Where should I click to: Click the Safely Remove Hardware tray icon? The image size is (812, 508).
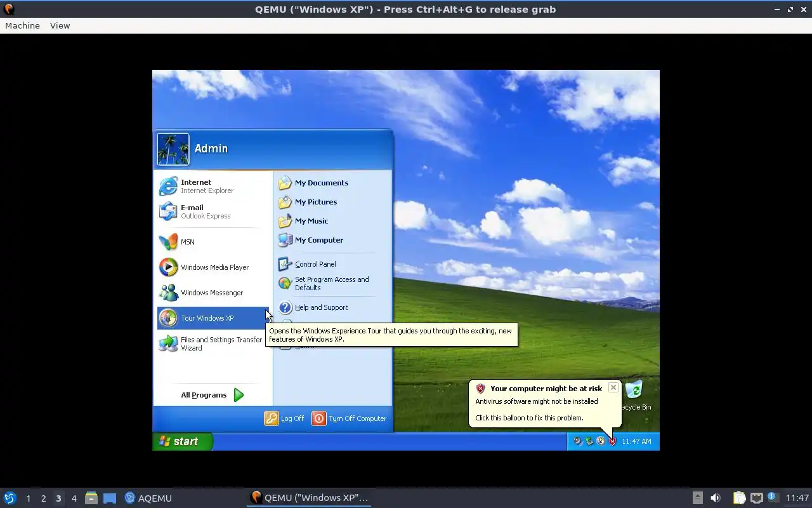pos(589,441)
